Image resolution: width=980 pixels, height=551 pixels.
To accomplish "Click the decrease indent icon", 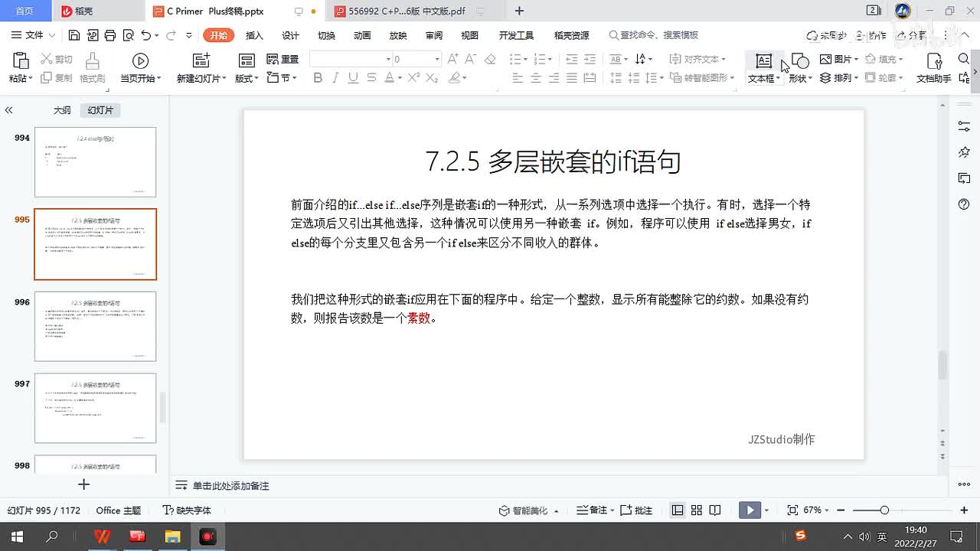I will point(571,59).
